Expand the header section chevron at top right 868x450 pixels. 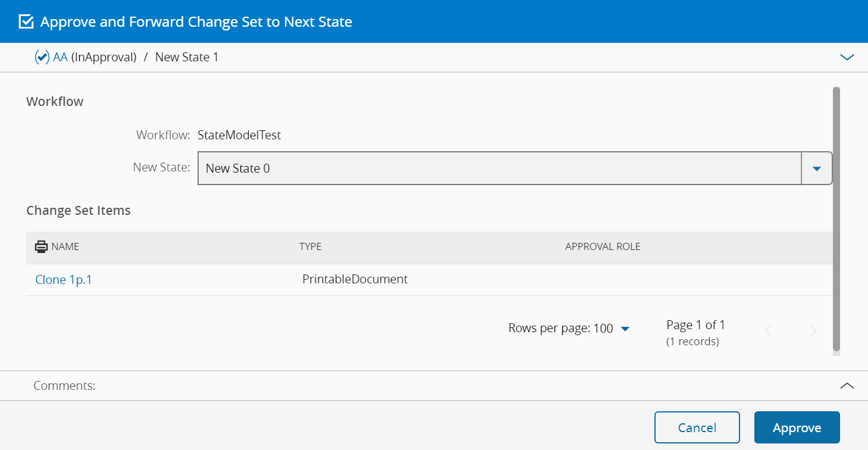pyautogui.click(x=847, y=57)
